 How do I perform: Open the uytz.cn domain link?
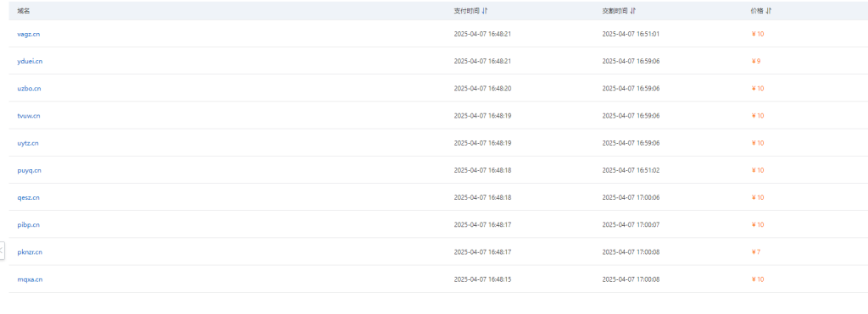(28, 143)
